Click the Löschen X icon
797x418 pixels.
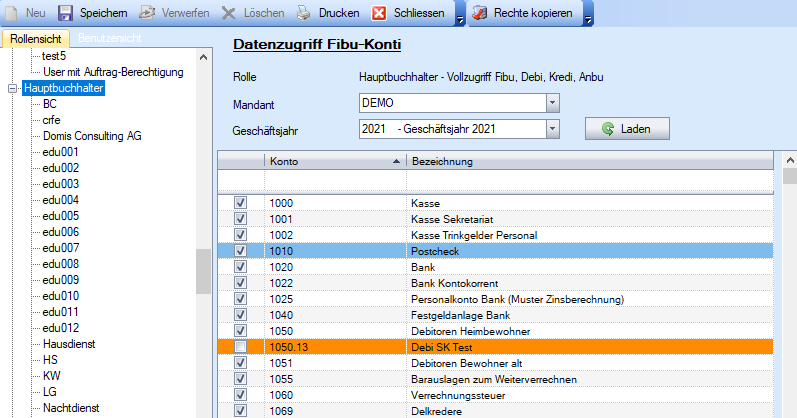coord(229,13)
